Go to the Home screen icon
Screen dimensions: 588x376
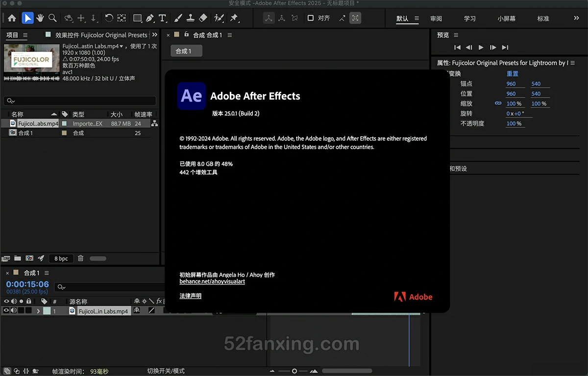click(12, 18)
